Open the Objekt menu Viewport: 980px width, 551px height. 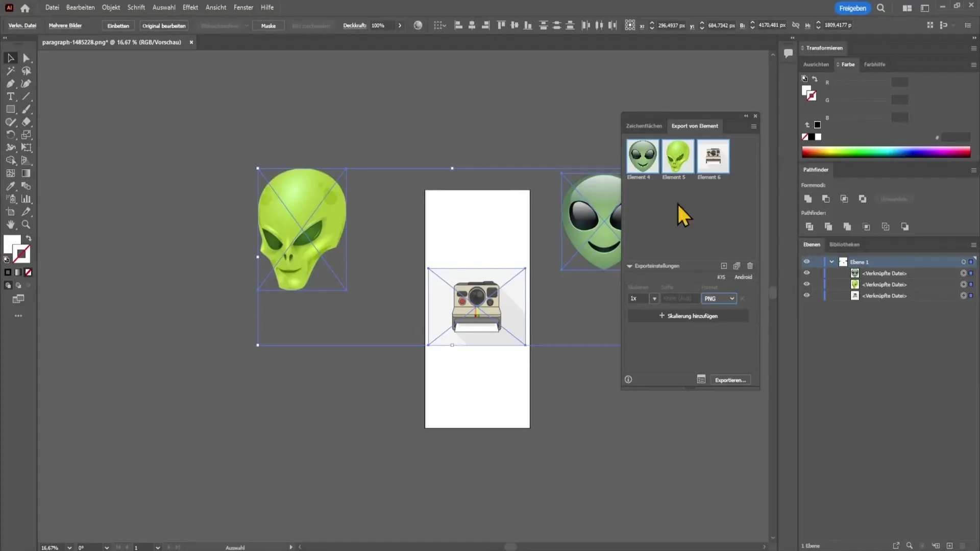[x=111, y=8]
